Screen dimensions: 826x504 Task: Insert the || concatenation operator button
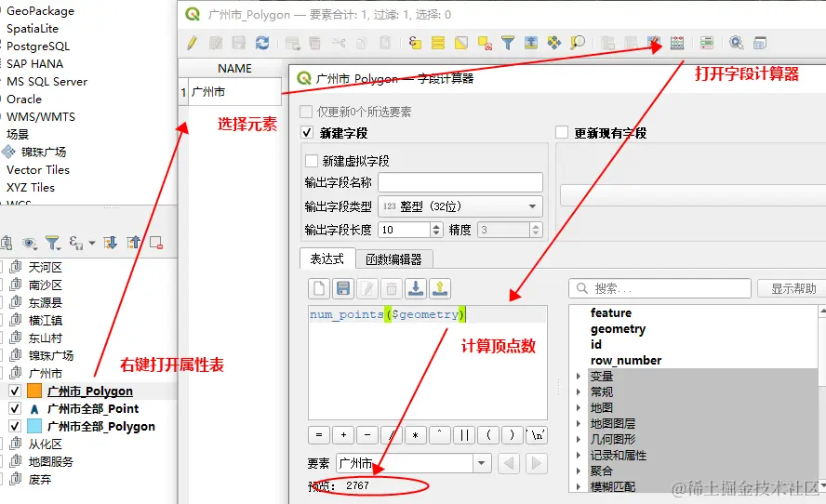464,435
